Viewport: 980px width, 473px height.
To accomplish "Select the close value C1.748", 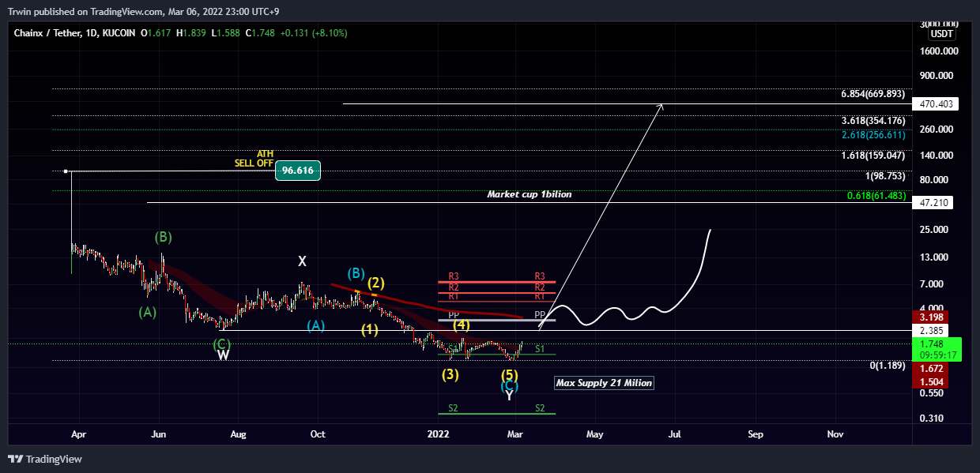I will click(260, 33).
